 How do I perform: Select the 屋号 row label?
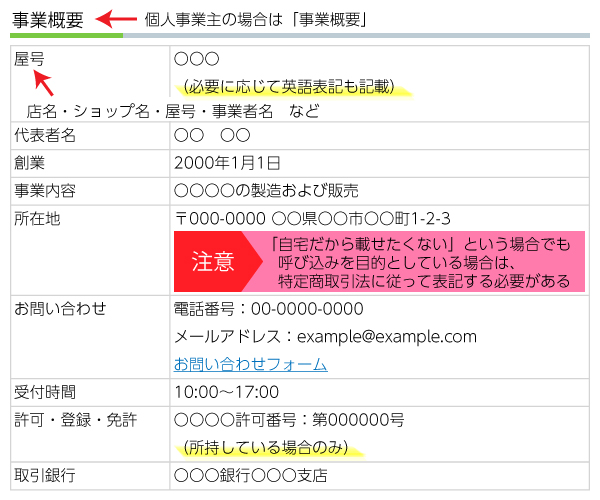tap(30, 60)
